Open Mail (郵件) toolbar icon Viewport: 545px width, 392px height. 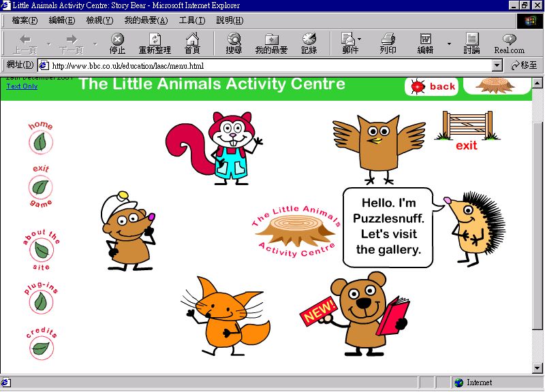(349, 44)
